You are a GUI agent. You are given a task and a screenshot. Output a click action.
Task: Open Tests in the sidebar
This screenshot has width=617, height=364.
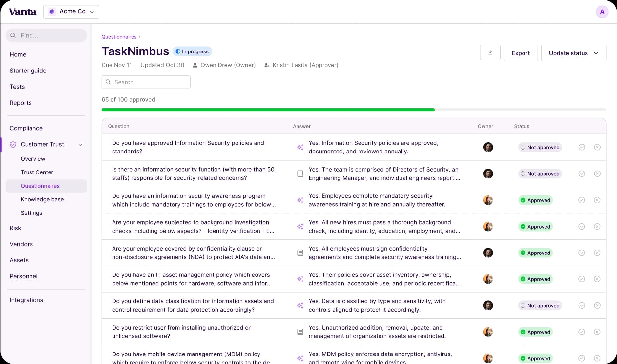17,87
